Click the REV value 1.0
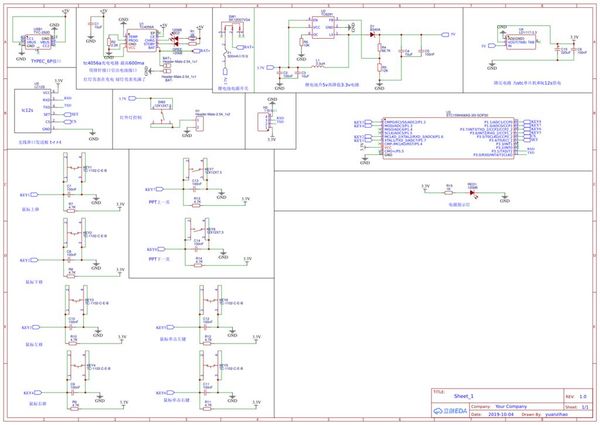 (x=583, y=396)
